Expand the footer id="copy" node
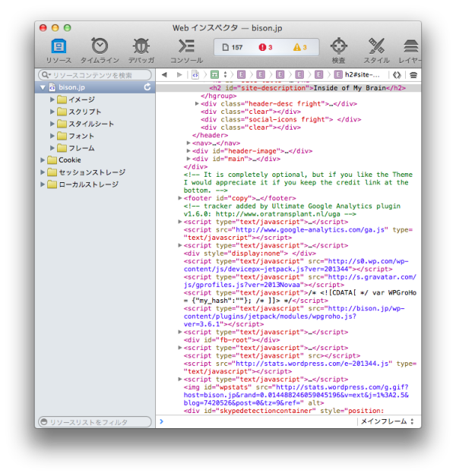 click(x=180, y=198)
